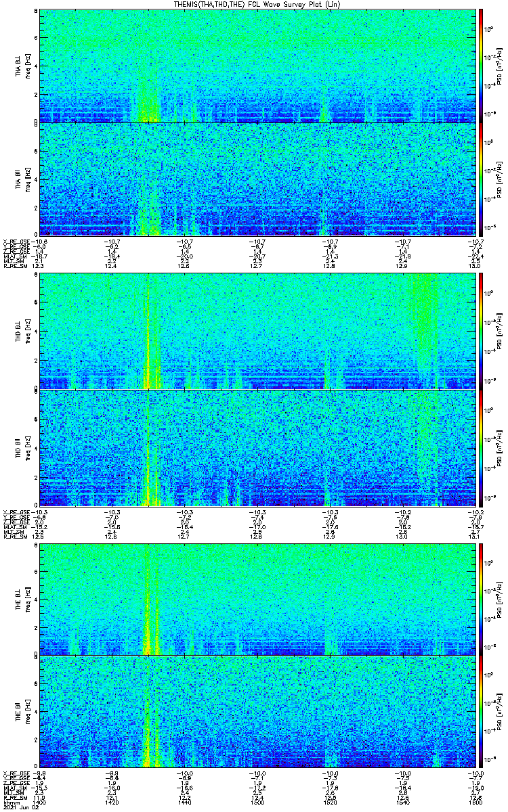
Task: Click the THD B-perpendicular freq [Hz] axis label
Action: coord(29,332)
